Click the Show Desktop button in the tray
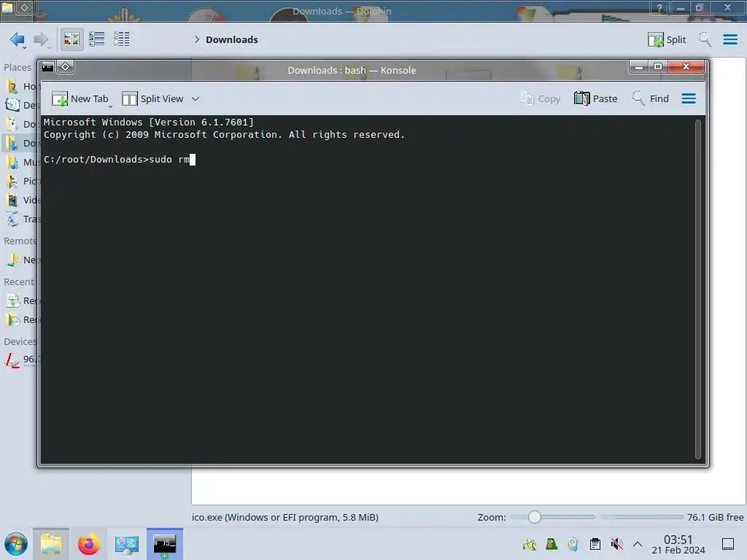Image resolution: width=747 pixels, height=560 pixels. point(728,544)
